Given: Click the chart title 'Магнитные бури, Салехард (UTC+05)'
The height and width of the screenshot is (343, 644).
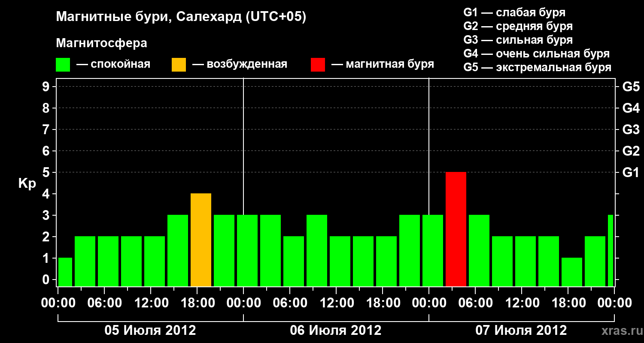Looking at the screenshot, I should (181, 18).
